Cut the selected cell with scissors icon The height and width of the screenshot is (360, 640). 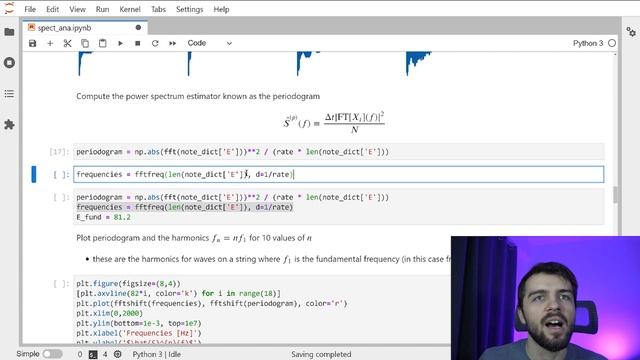click(67, 43)
